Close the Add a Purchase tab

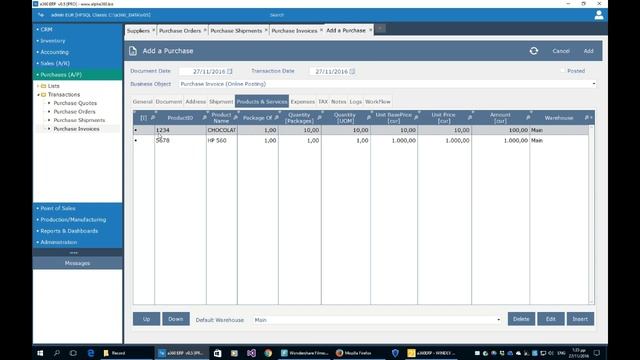(371, 30)
